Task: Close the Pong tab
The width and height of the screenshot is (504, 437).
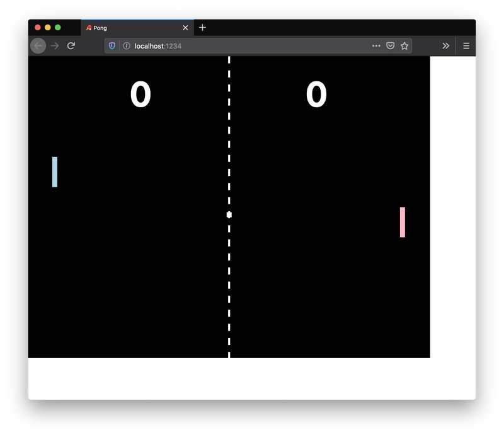Action: coord(185,28)
